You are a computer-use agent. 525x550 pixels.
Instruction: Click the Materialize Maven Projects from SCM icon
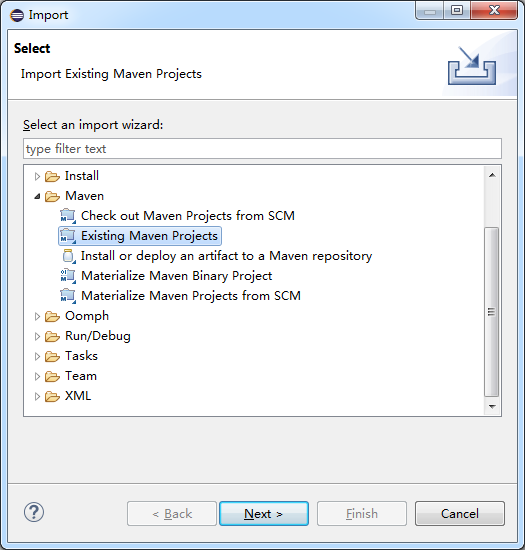pyautogui.click(x=68, y=296)
